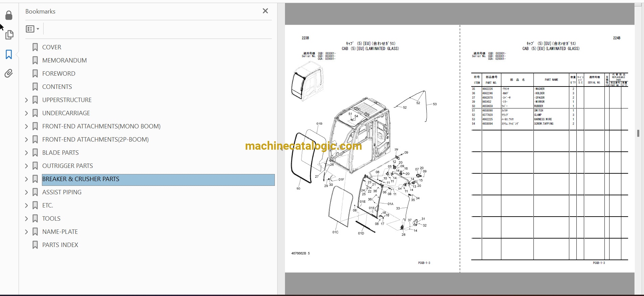The width and height of the screenshot is (644, 296).
Task: Open the CONTENTS bookmark
Action: 57,87
